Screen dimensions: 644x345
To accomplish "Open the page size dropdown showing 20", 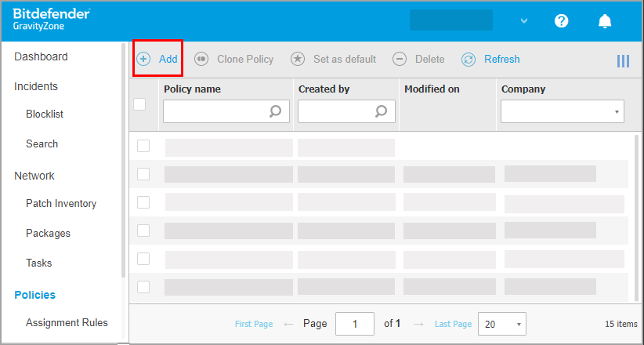I will coord(501,324).
